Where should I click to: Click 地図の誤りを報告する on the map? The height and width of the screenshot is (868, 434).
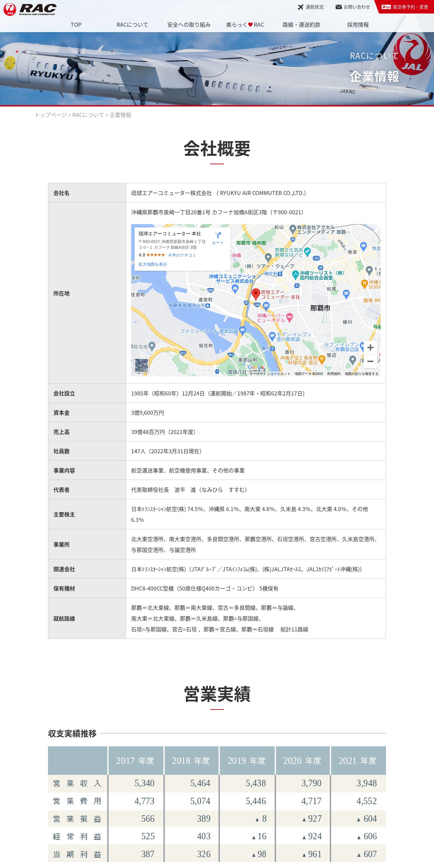[361, 373]
